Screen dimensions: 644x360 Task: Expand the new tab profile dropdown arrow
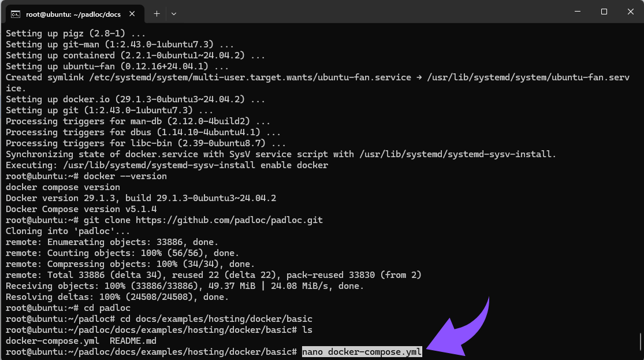point(174,14)
